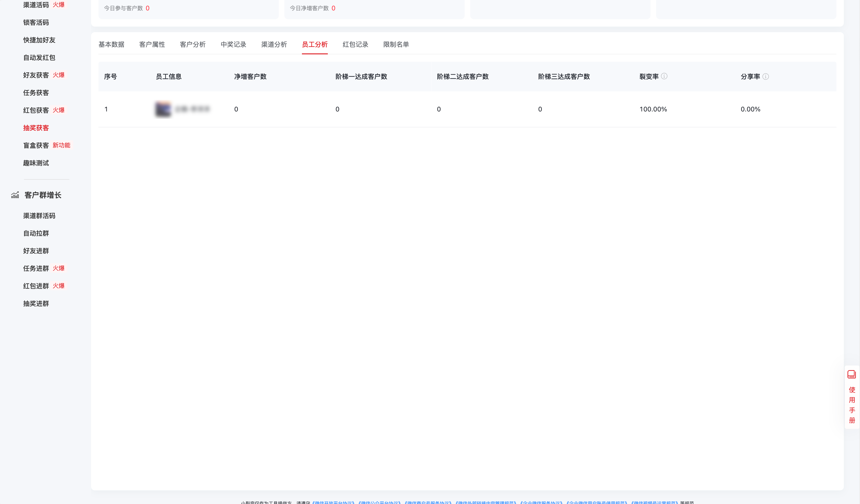
Task: Open the 使用手册 floating manual icon
Action: [851, 374]
